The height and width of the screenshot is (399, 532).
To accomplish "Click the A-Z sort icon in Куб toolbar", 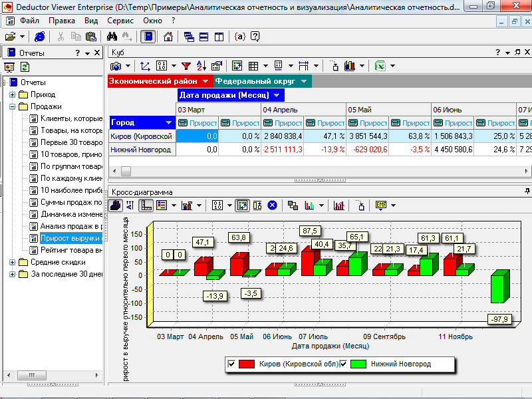I will [201, 66].
